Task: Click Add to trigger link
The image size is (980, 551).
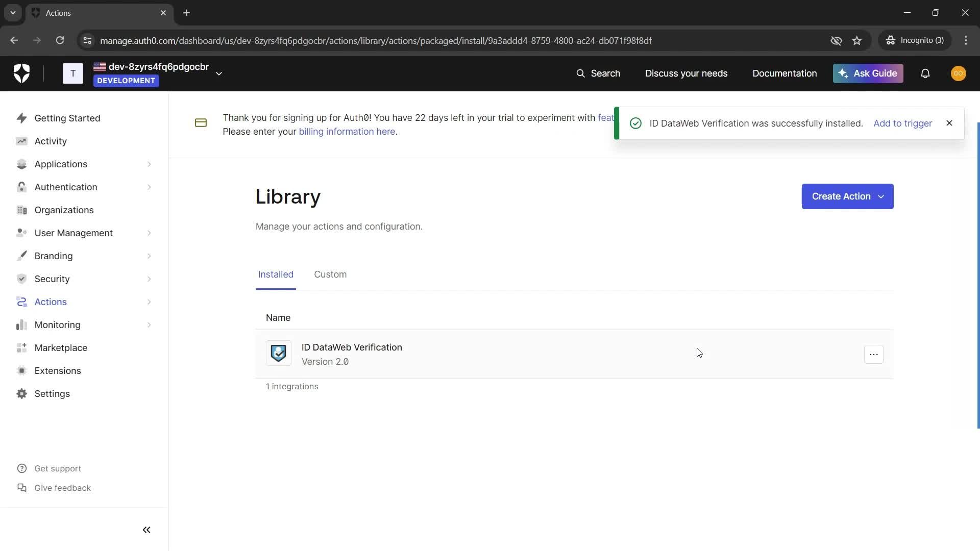Action: [902, 123]
